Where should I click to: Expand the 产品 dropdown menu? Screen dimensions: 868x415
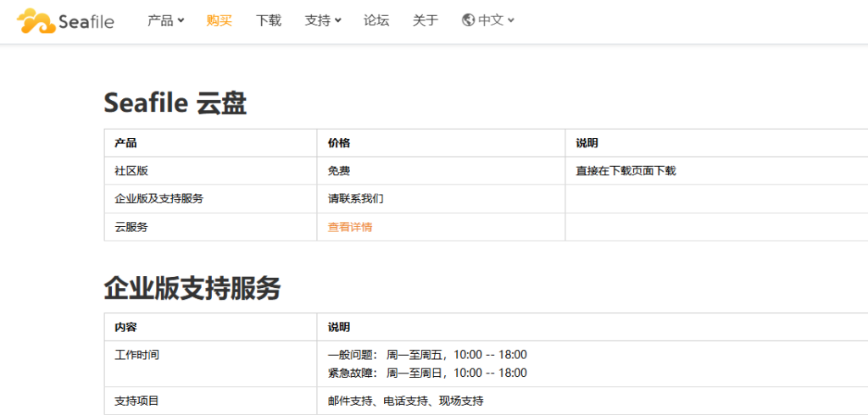pos(165,20)
